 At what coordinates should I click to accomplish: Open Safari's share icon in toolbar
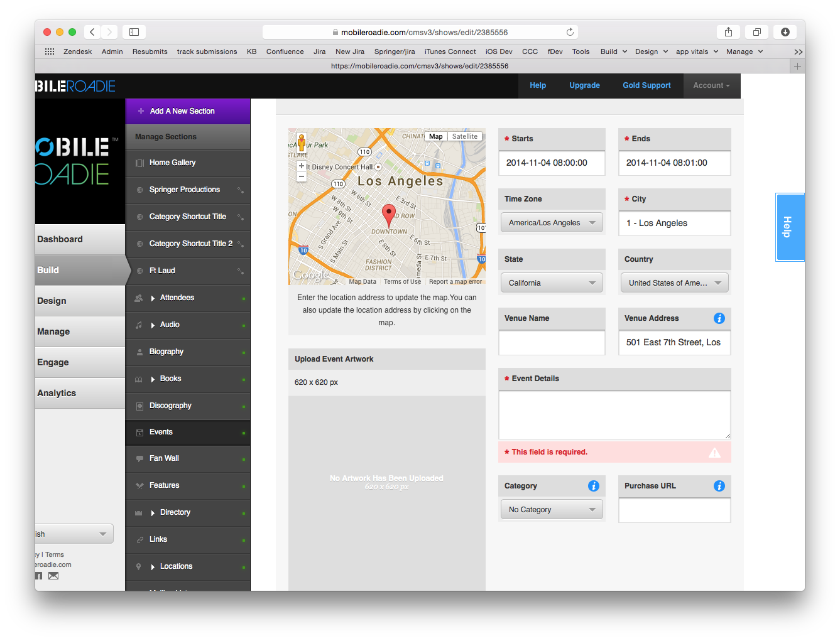[728, 32]
